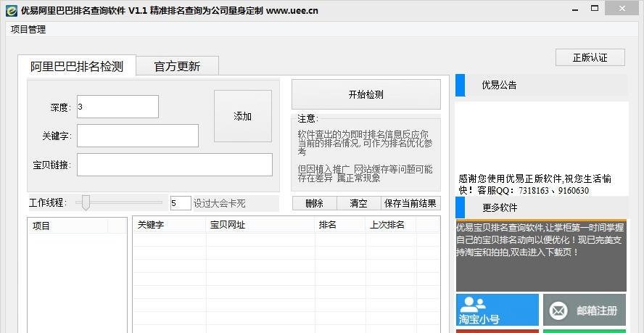This screenshot has width=644, height=333.
Task: Click the thread count box showing 5
Action: 180,203
